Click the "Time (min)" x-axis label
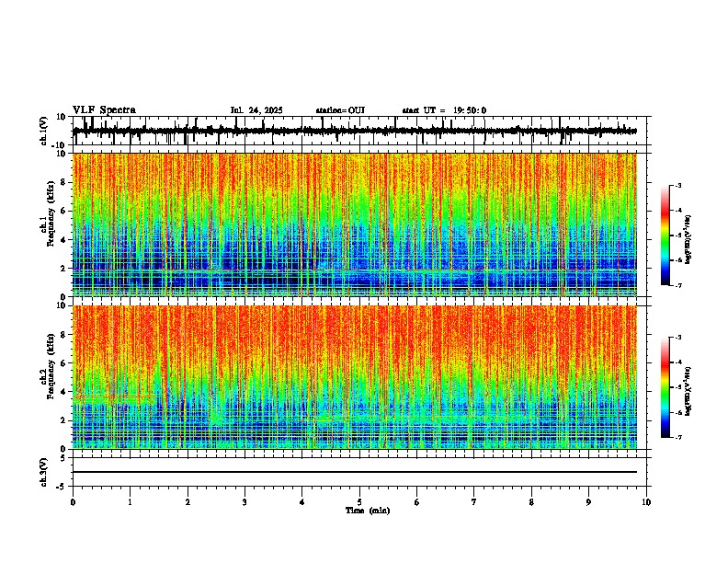 (368, 511)
